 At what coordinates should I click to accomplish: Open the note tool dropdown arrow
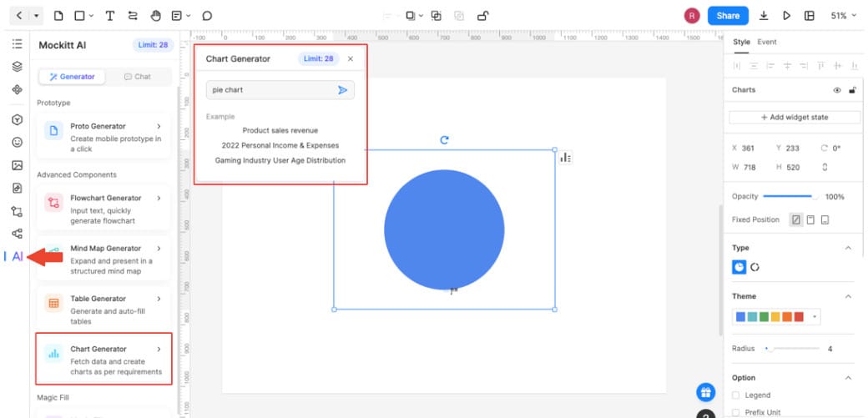(189, 16)
